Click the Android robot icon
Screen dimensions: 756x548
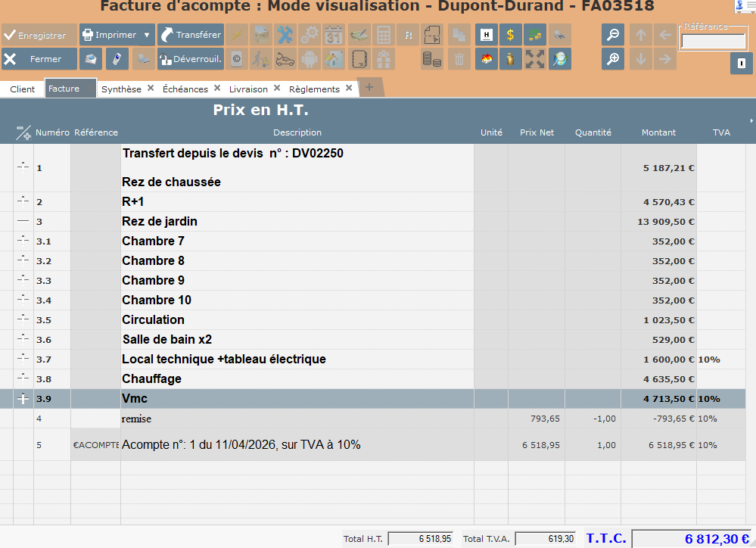pyautogui.click(x=309, y=58)
